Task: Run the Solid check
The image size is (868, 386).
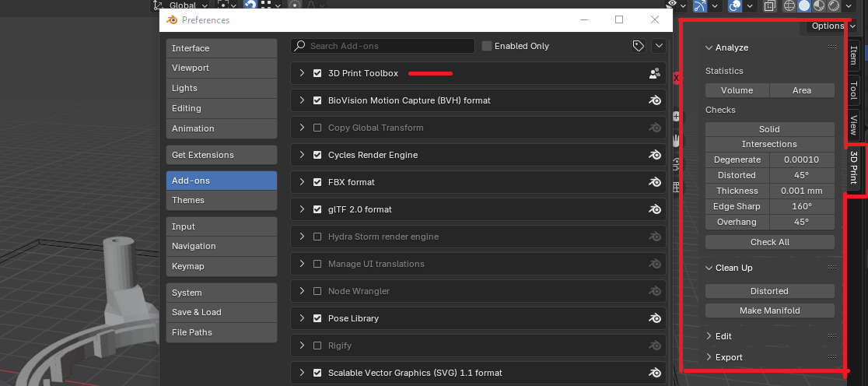Action: pyautogui.click(x=769, y=129)
